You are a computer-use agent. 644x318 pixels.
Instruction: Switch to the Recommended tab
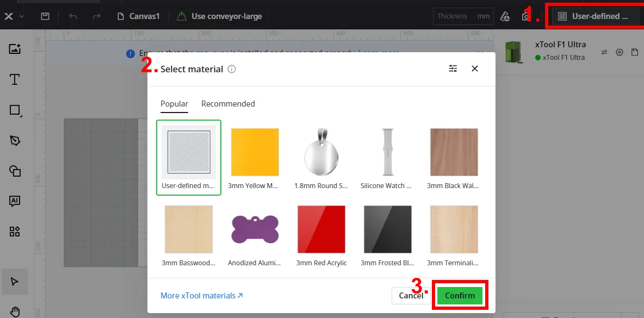(228, 104)
